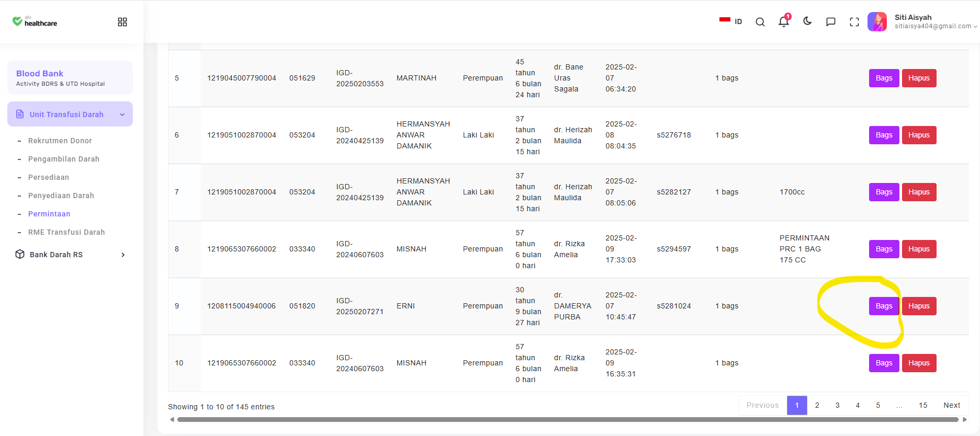Screen dimensions: 980x436
Task: Open the search icon in header
Action: coord(760,22)
